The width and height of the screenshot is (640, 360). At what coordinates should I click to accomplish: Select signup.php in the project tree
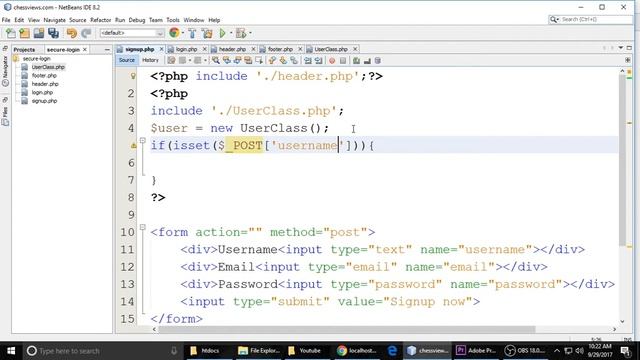tap(44, 101)
